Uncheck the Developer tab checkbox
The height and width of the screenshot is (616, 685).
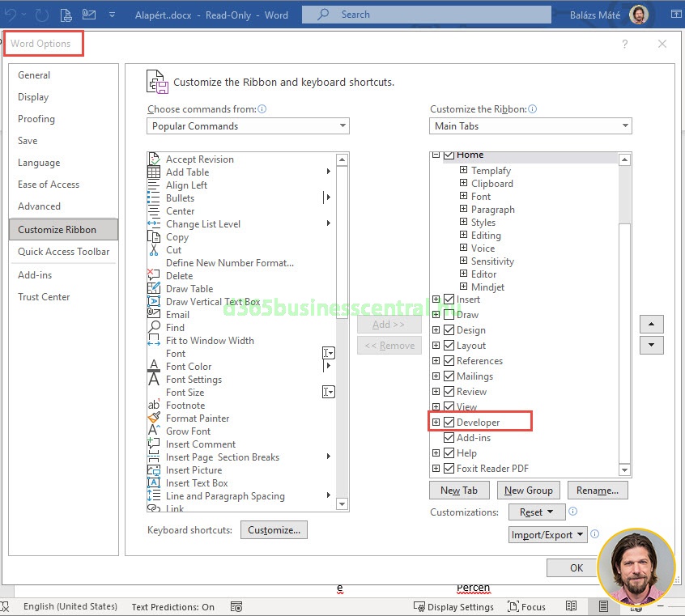pos(449,423)
